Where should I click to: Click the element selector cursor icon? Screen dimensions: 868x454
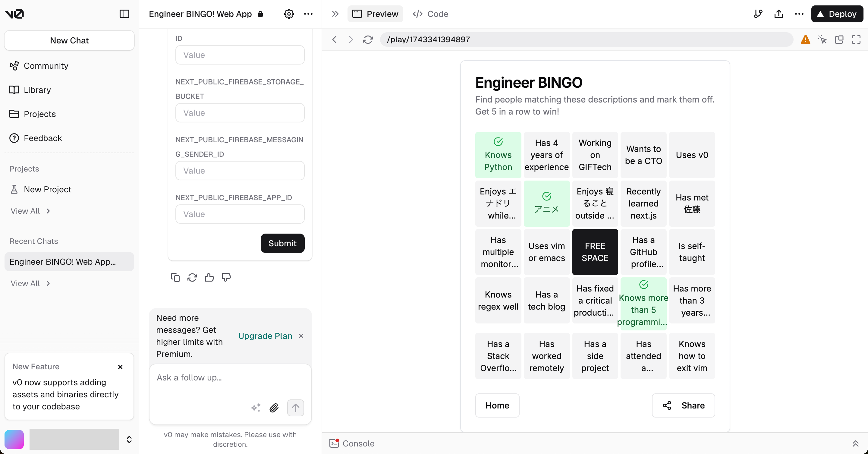[x=822, y=39]
